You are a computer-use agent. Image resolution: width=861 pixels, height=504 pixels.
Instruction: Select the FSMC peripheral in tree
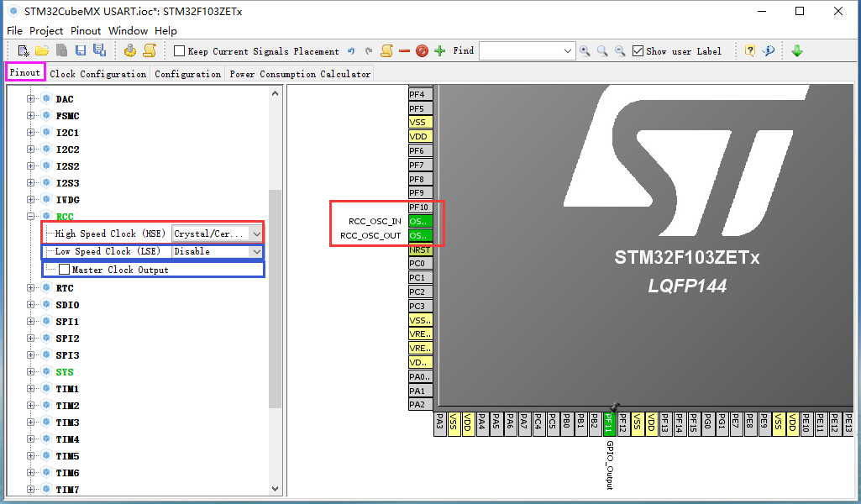[x=67, y=116]
